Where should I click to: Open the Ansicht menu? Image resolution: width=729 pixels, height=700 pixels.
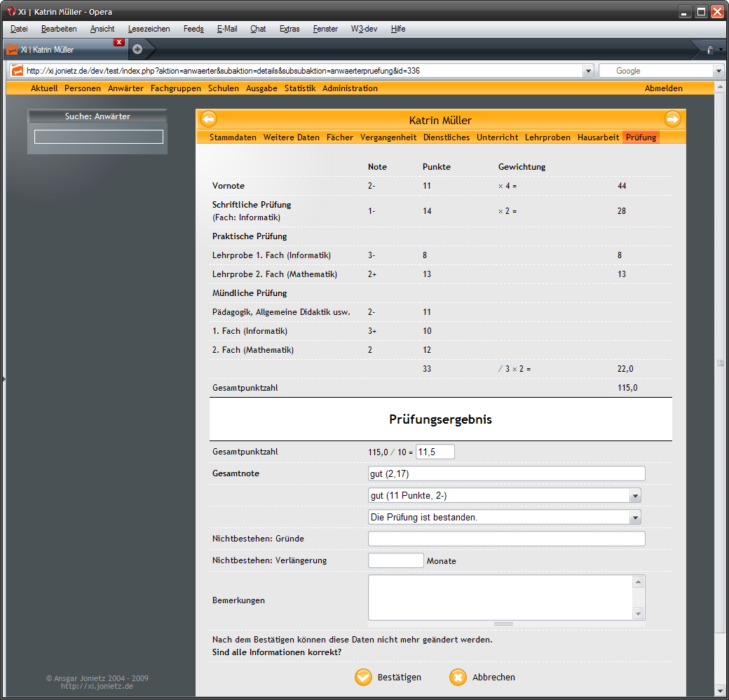[102, 29]
